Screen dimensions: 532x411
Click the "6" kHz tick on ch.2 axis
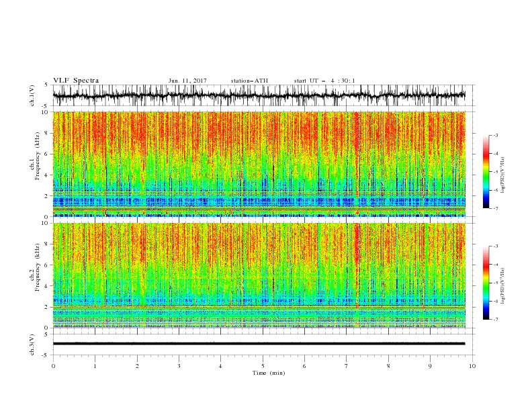[x=46, y=265]
